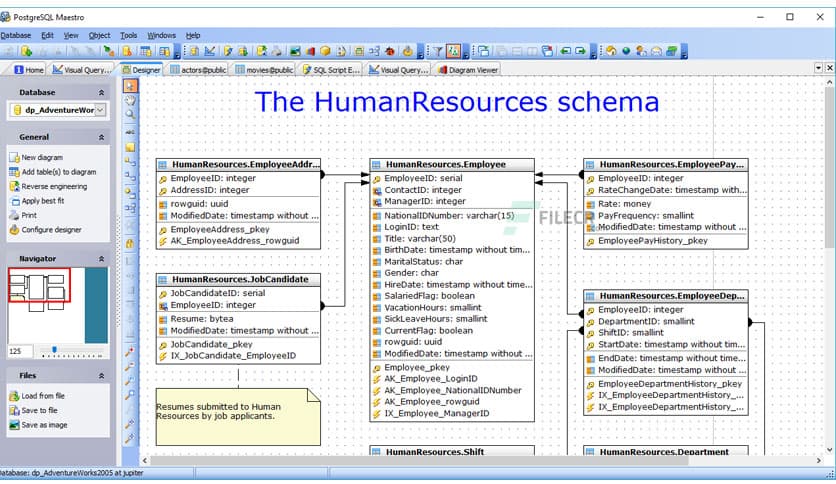Click the vertical scrollbar down arrow
The width and height of the screenshot is (836, 484).
[830, 449]
